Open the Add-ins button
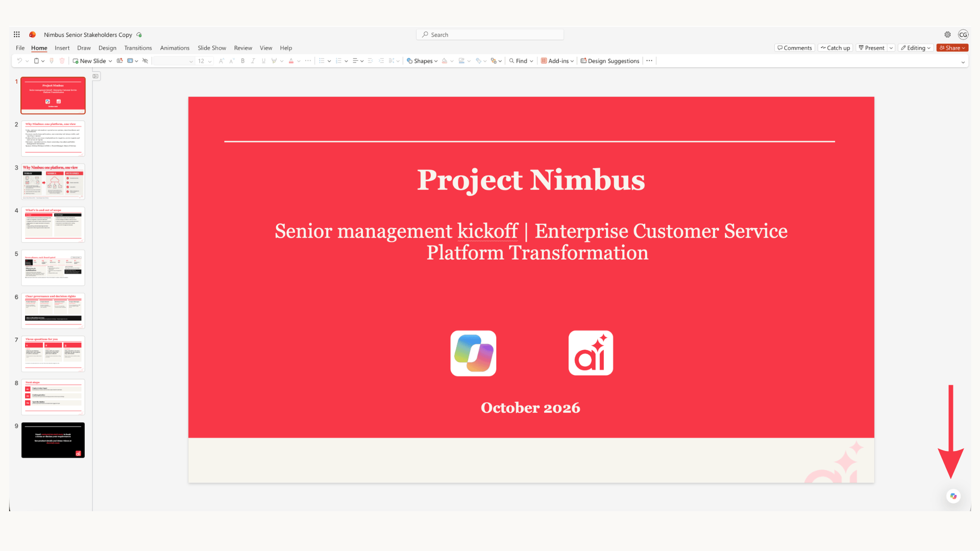 coord(557,61)
